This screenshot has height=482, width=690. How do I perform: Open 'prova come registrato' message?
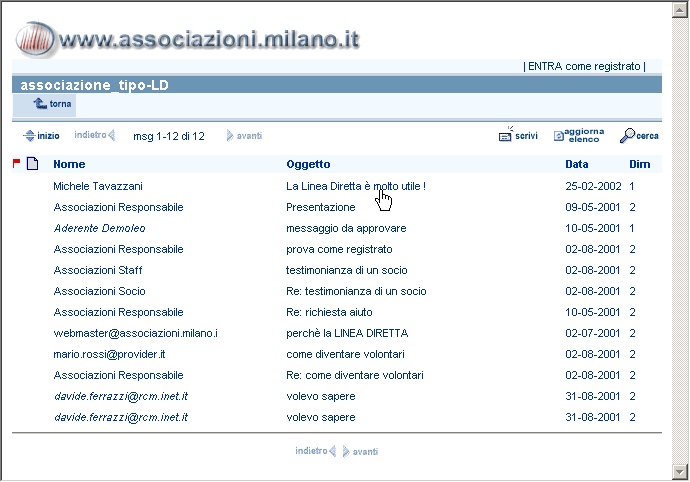click(339, 249)
